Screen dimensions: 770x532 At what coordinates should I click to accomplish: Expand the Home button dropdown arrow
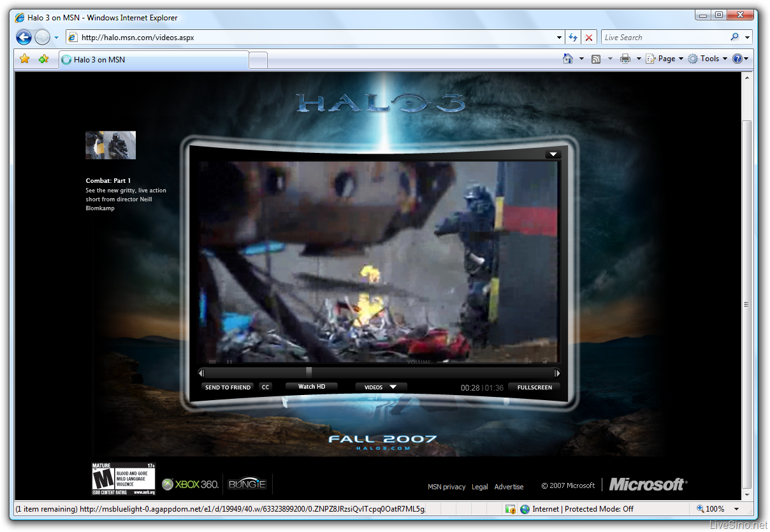581,59
